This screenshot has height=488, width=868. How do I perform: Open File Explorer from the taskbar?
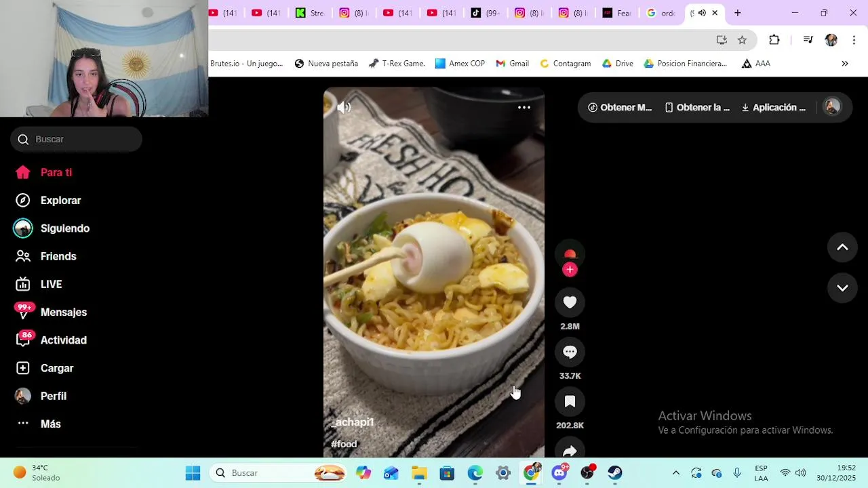(419, 473)
